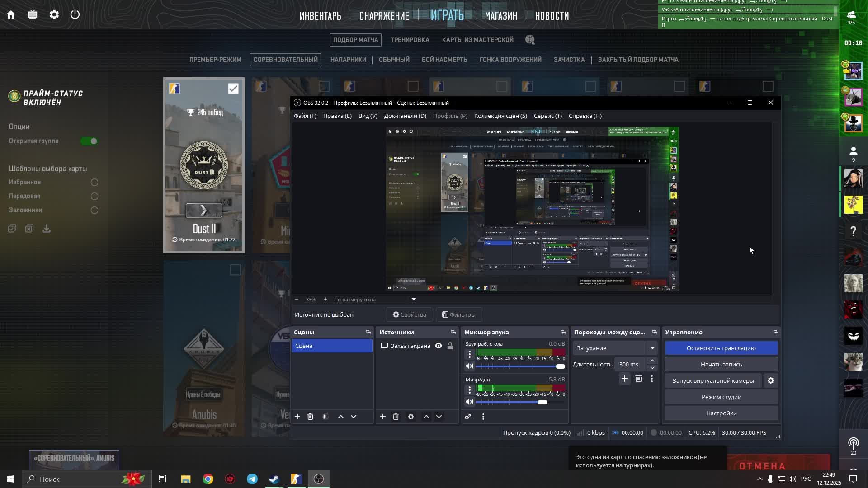Open advanced audio properties gear icon

point(468,417)
